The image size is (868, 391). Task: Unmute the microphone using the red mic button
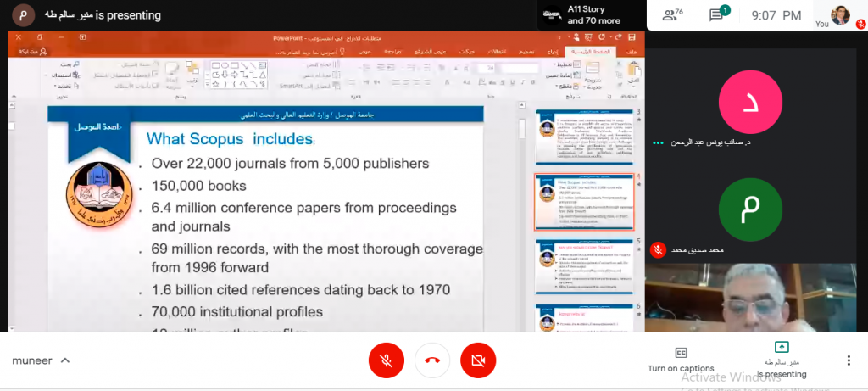click(387, 360)
